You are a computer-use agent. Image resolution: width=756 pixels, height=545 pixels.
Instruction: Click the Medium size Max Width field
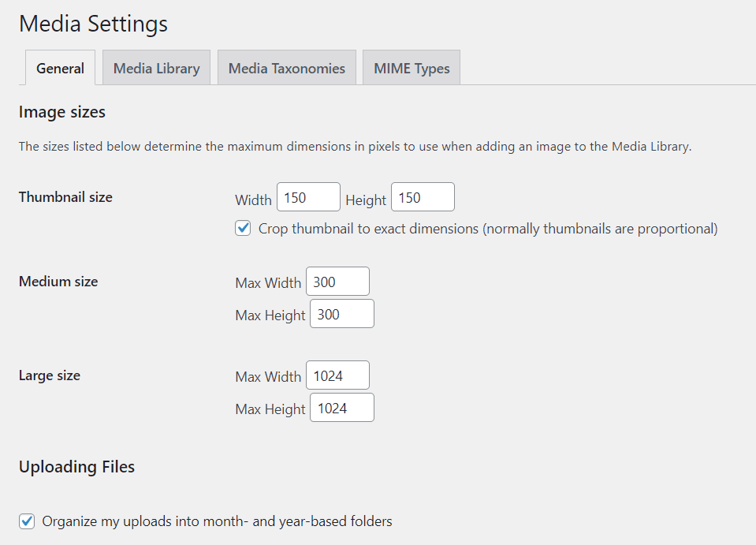tap(337, 282)
